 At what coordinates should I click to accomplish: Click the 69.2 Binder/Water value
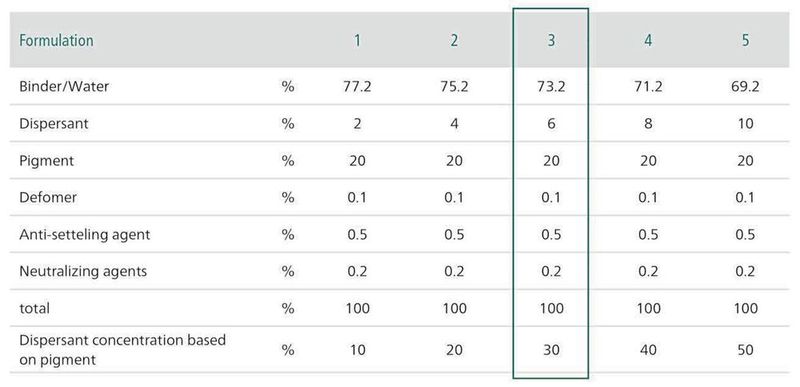(x=745, y=86)
